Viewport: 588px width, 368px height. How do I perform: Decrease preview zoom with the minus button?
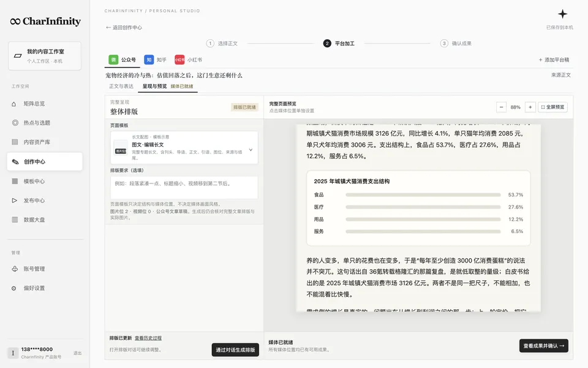(502, 107)
